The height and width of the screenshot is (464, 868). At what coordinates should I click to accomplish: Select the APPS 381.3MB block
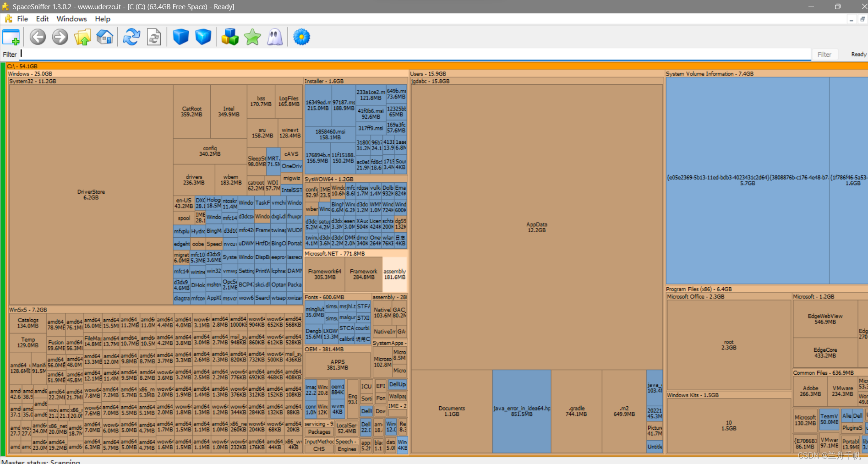tap(338, 365)
